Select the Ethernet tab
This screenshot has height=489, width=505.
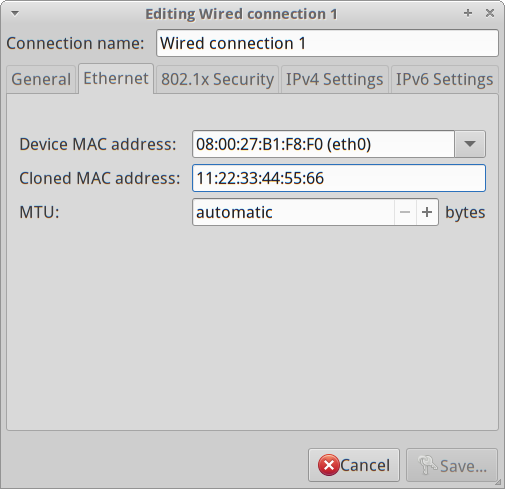pos(116,79)
